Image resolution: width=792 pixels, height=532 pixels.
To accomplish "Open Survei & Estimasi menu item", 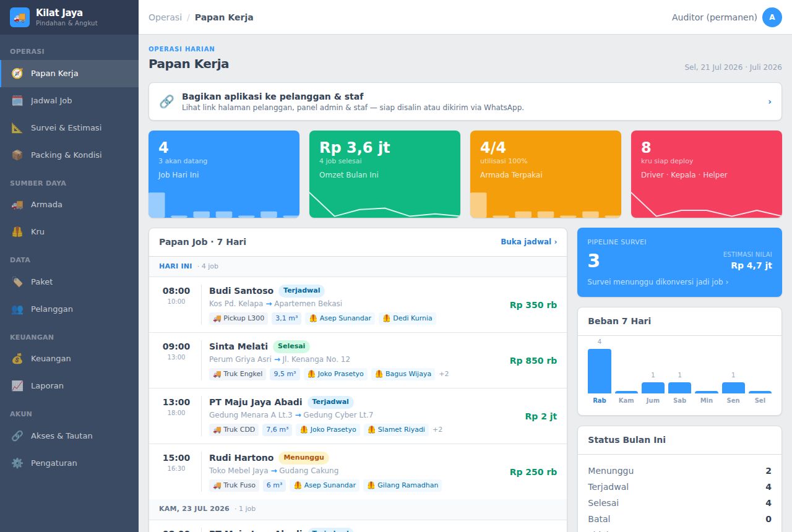I will tap(69, 128).
